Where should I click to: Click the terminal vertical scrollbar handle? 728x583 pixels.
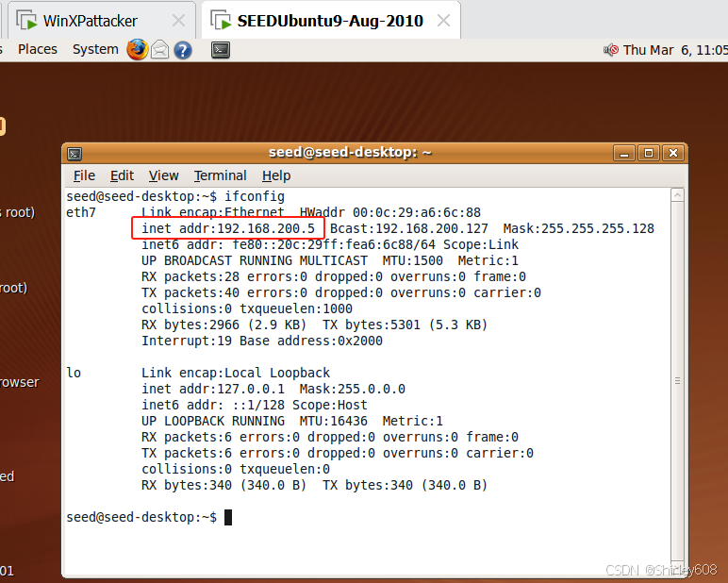point(677,381)
